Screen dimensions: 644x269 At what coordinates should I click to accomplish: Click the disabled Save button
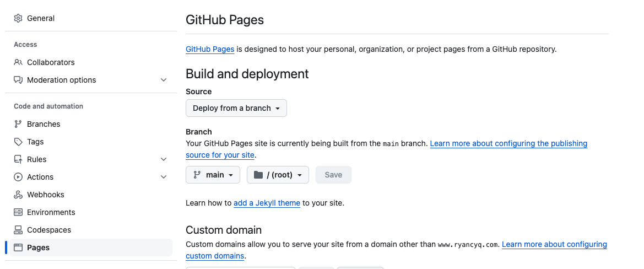coord(333,175)
